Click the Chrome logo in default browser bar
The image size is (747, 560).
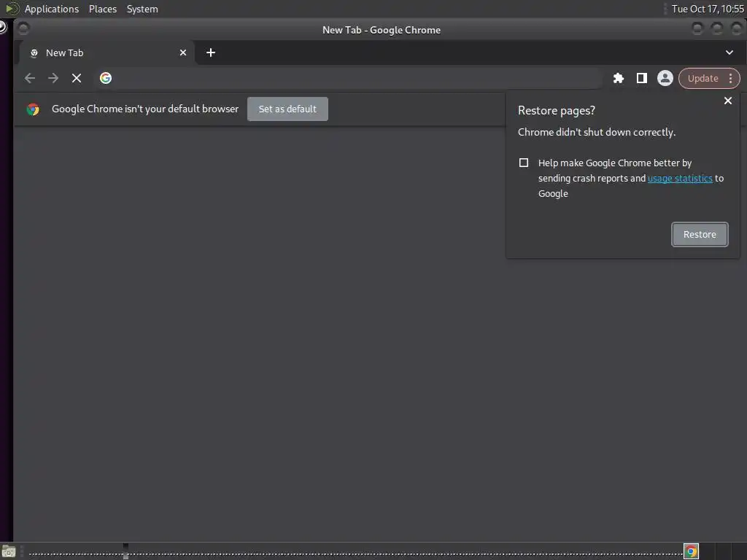point(33,109)
